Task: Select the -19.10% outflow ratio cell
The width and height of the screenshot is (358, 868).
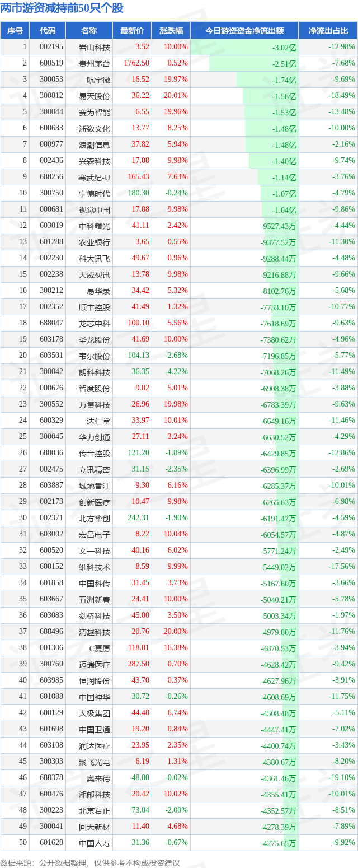Action: click(x=341, y=778)
